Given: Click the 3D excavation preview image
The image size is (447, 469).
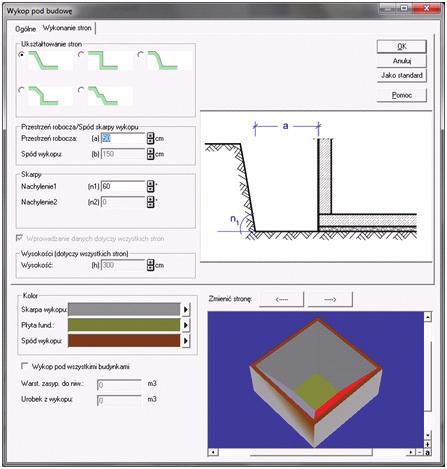Looking at the screenshot, I should pos(315,380).
